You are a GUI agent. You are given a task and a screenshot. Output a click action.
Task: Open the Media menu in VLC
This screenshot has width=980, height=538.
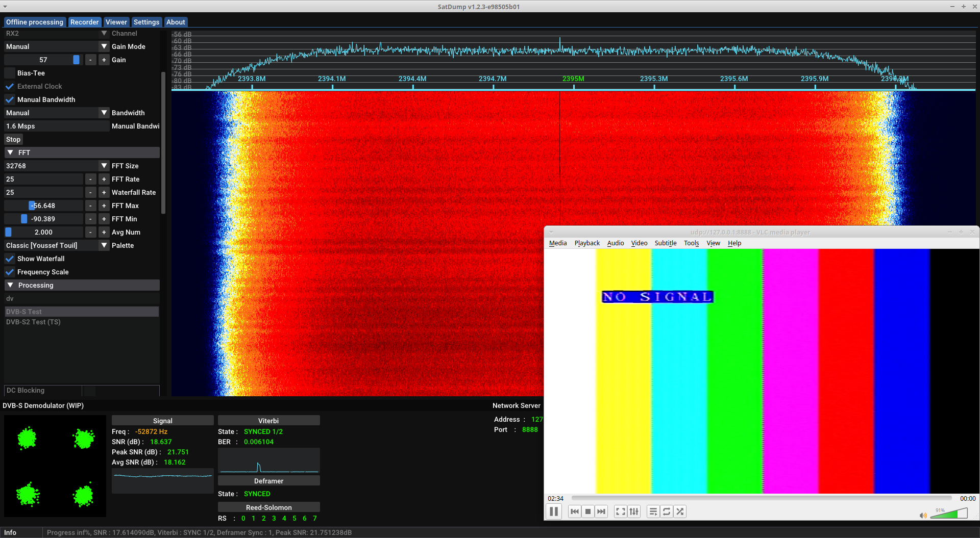557,243
